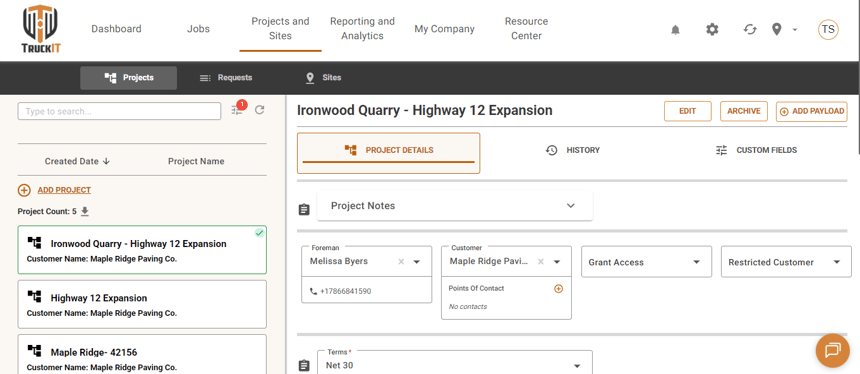Switch to the Sites sub-tab
The image size is (860, 374).
(x=324, y=78)
